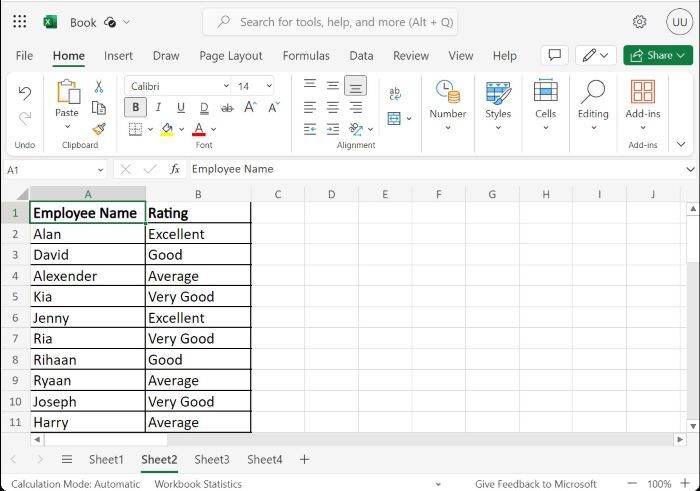Expand the formula bar chevron
The image size is (700, 491).
click(690, 169)
